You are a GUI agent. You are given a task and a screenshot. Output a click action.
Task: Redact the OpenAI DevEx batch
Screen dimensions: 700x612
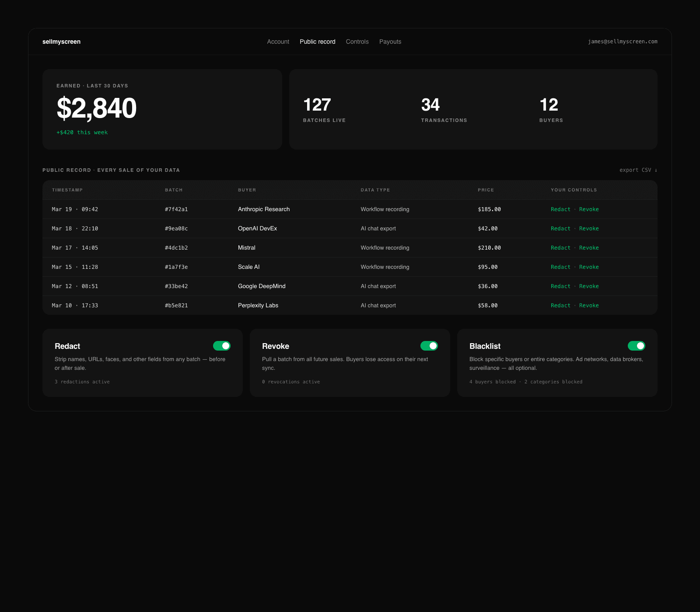(x=560, y=229)
